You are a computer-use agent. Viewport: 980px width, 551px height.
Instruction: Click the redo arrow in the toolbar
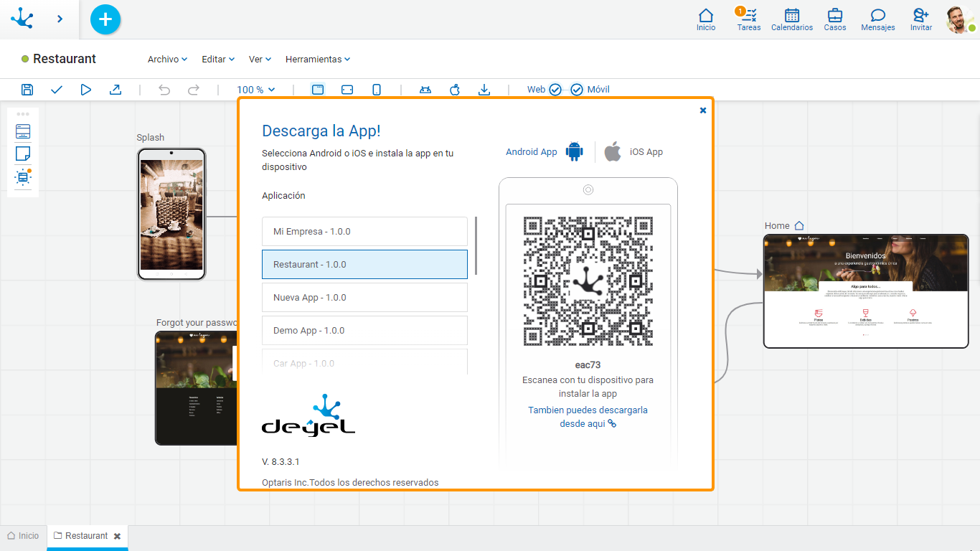tap(193, 90)
